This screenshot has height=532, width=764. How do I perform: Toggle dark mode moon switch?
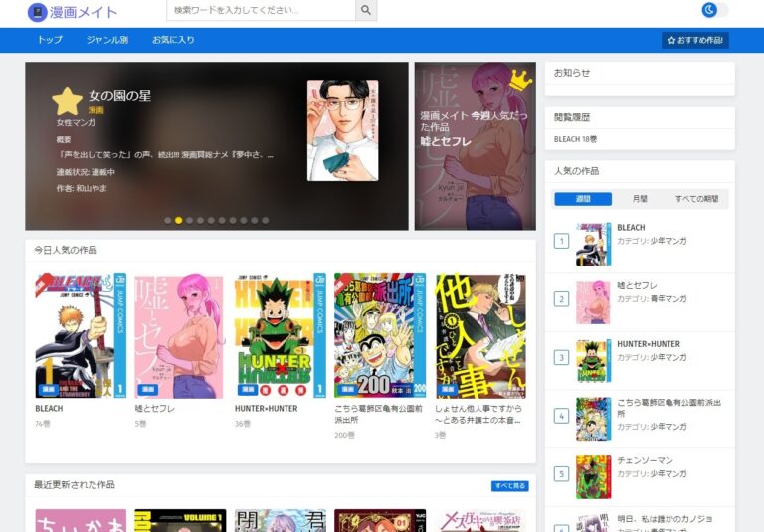(x=714, y=10)
